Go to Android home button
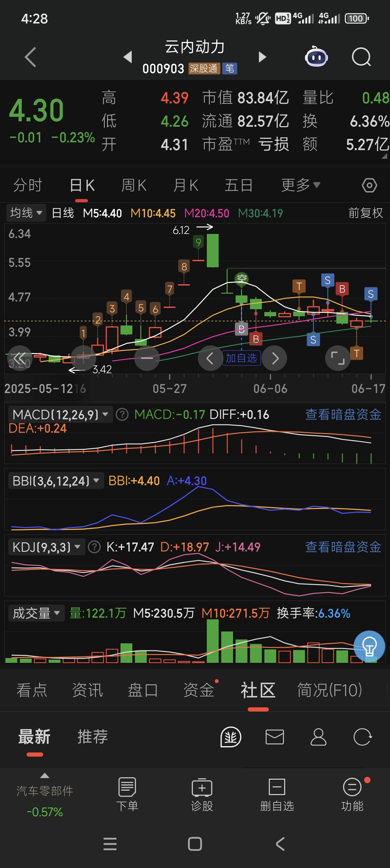This screenshot has width=390, height=868. coord(195,844)
